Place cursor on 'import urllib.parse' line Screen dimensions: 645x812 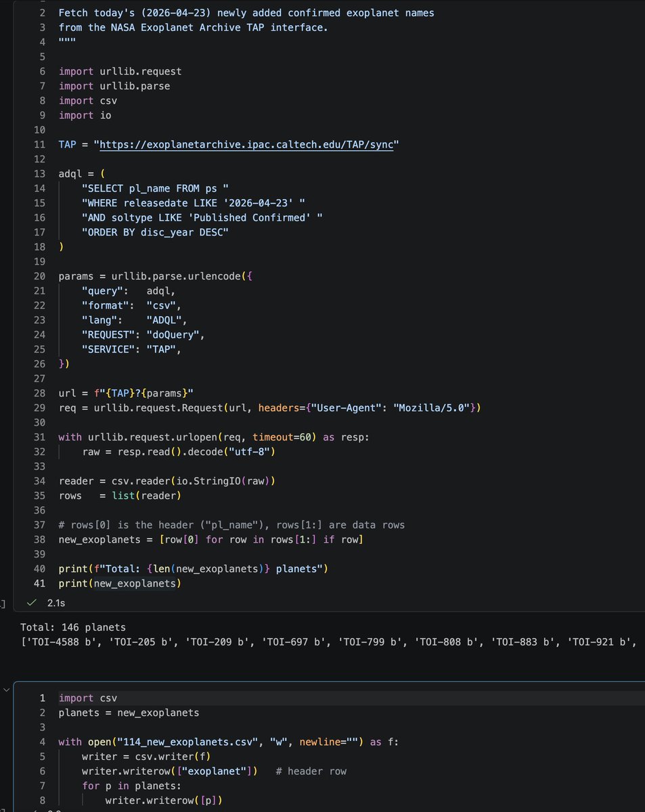pyautogui.click(x=114, y=86)
